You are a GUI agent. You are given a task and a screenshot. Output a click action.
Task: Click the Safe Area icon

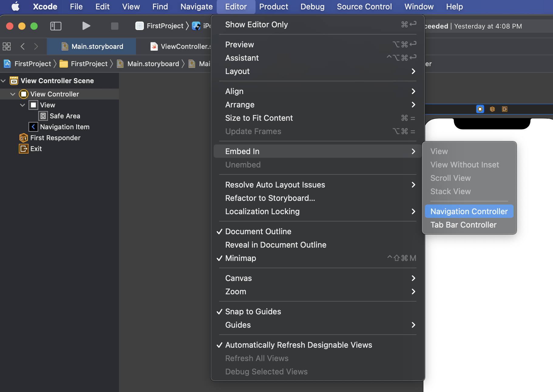click(43, 116)
